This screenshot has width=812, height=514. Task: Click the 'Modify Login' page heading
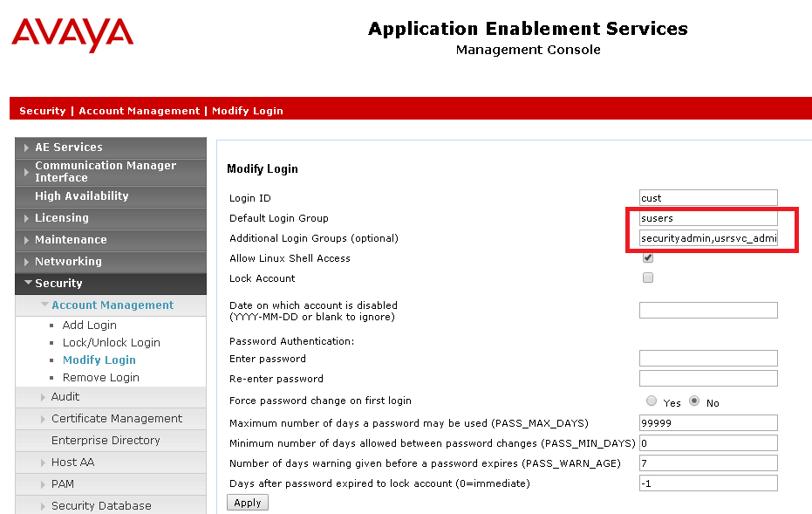coord(263,169)
